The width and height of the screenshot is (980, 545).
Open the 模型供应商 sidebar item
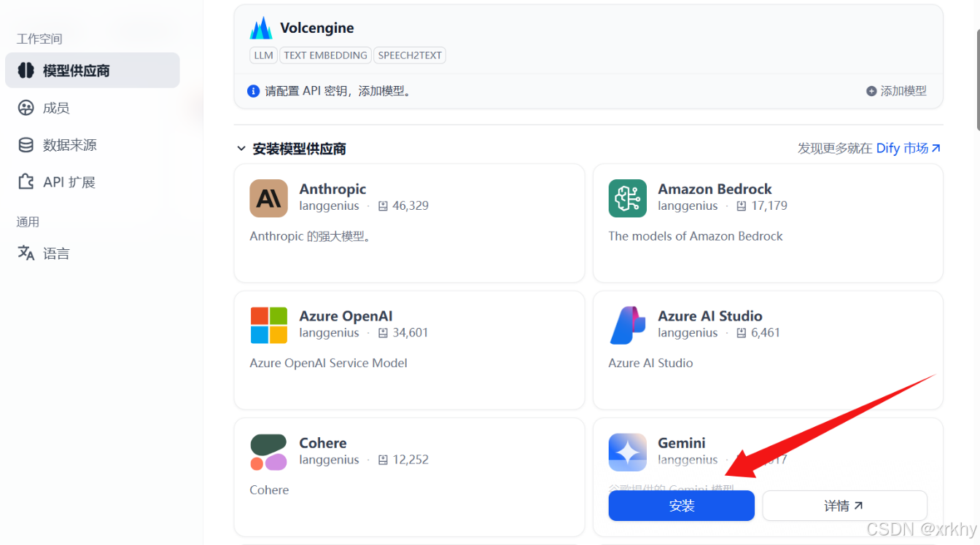92,71
